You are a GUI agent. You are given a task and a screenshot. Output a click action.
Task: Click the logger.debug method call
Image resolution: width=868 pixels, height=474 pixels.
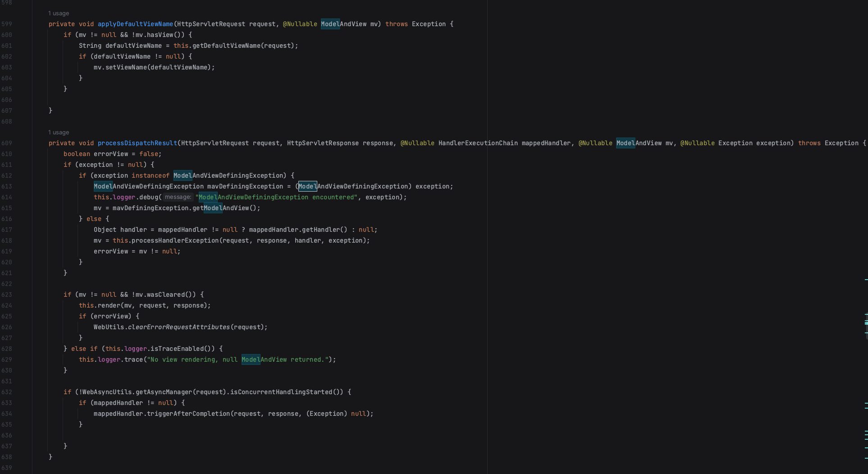[149, 197]
